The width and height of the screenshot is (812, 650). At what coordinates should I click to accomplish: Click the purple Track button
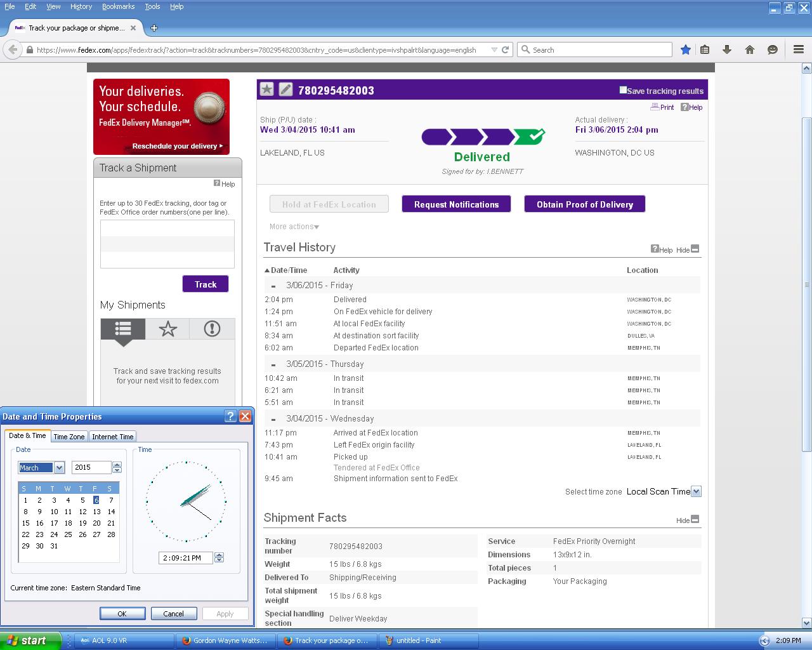point(206,284)
